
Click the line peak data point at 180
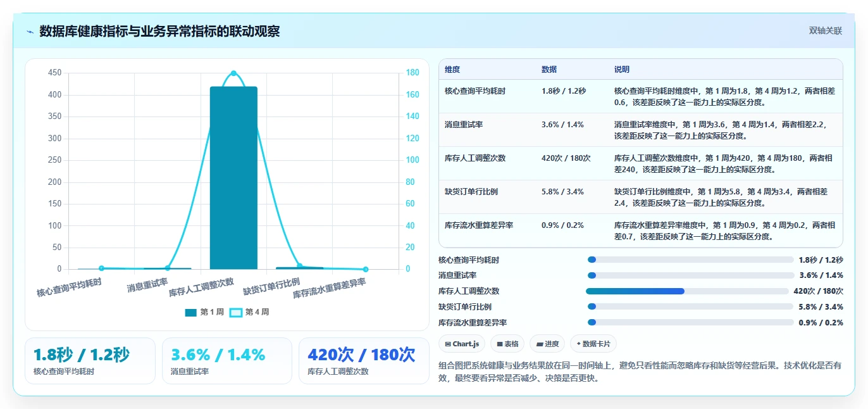(233, 73)
